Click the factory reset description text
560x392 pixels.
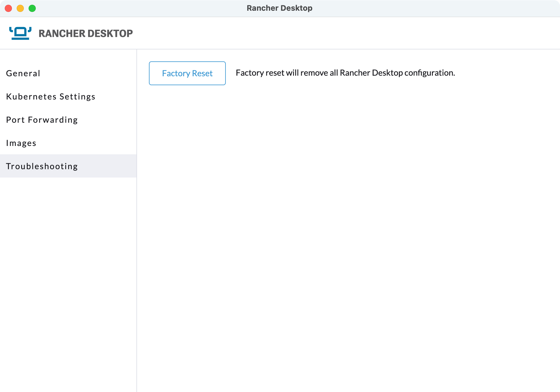[345, 73]
